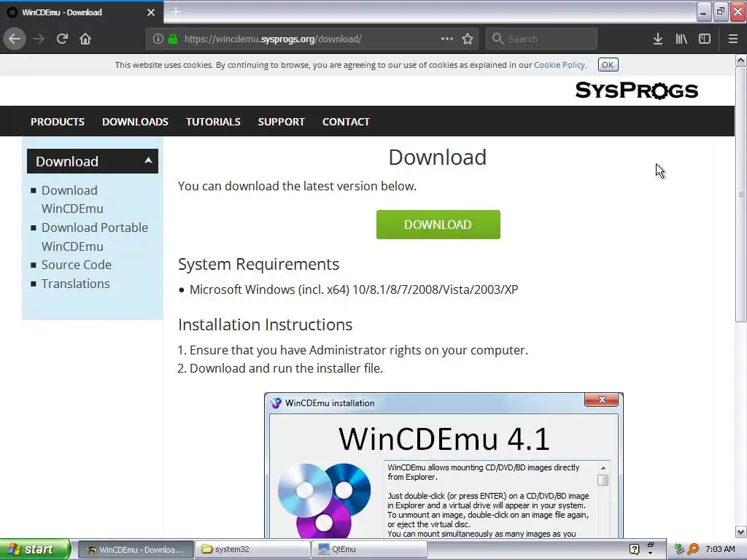Switch to WinCDEmu taskbar button

(x=136, y=550)
